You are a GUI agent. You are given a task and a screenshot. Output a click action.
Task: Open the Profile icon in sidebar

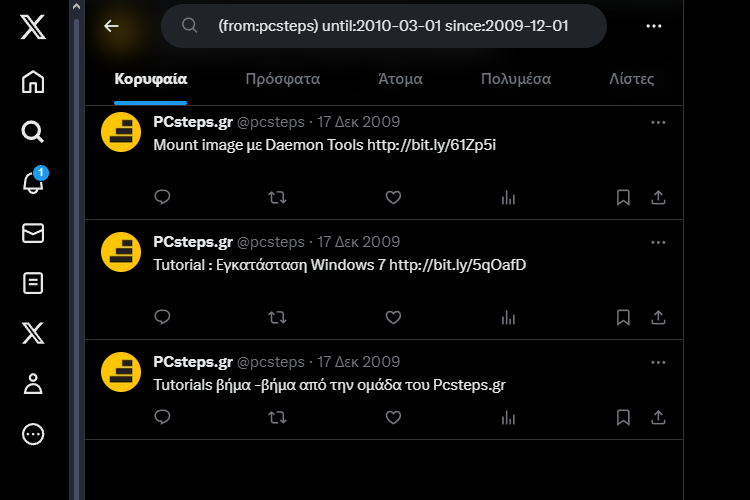point(33,383)
